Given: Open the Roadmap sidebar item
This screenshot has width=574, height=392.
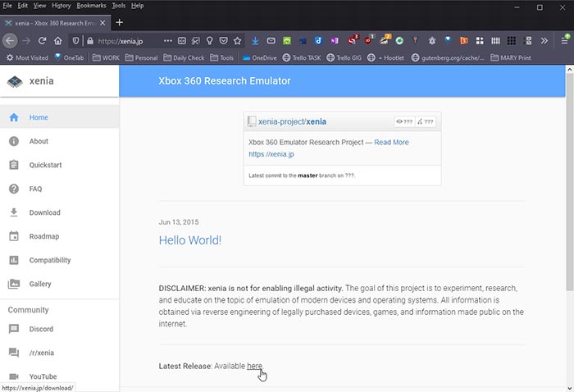Looking at the screenshot, I should click(x=43, y=236).
